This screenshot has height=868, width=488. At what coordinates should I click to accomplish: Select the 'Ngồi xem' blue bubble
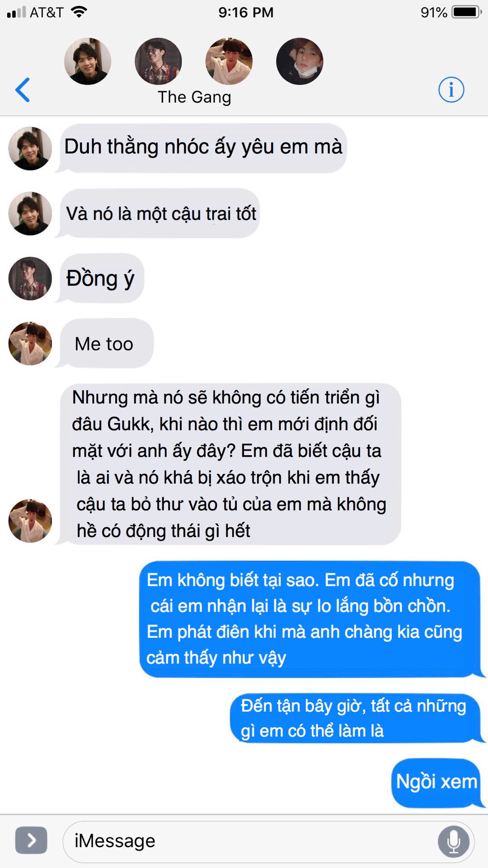point(438,783)
